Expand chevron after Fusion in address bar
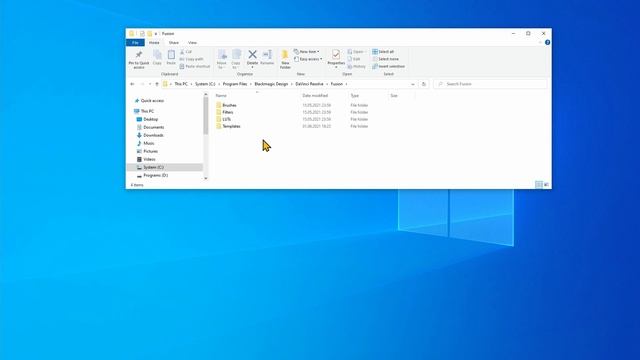 click(x=347, y=84)
